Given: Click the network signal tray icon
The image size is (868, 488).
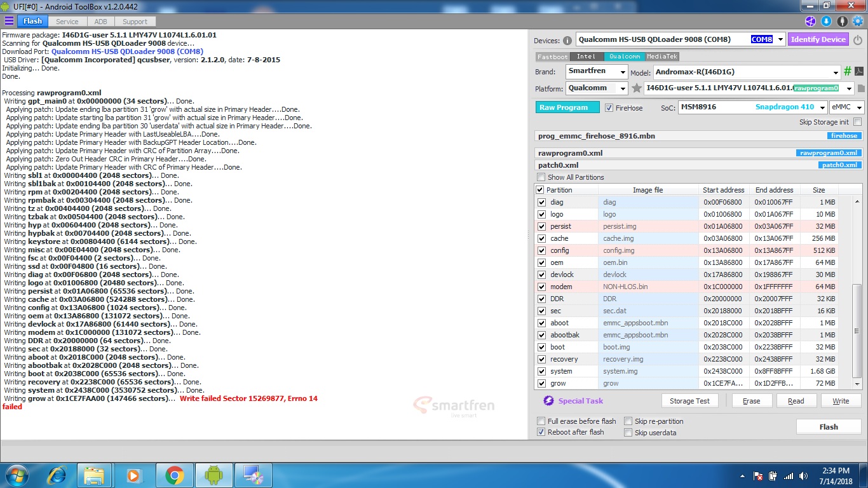Looking at the screenshot, I should [789, 476].
